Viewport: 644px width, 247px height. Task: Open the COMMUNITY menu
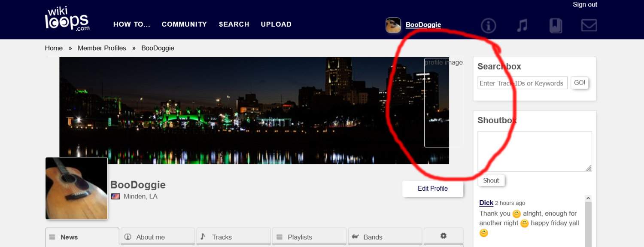point(184,24)
